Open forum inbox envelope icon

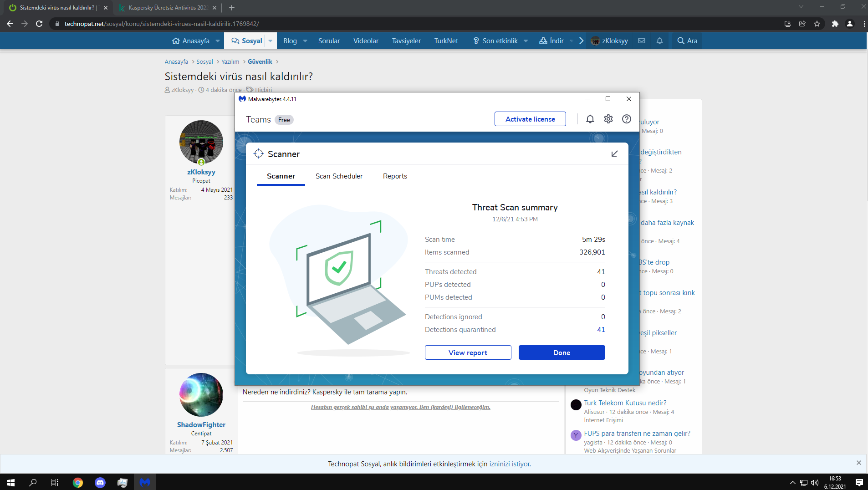pos(642,41)
